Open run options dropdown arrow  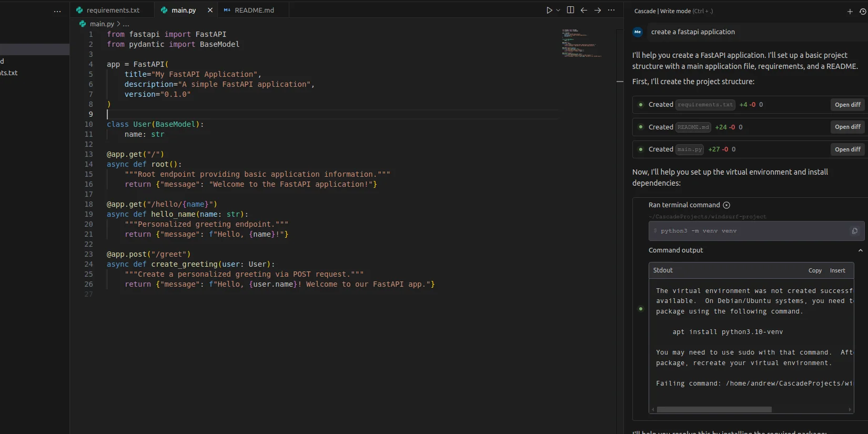[558, 10]
